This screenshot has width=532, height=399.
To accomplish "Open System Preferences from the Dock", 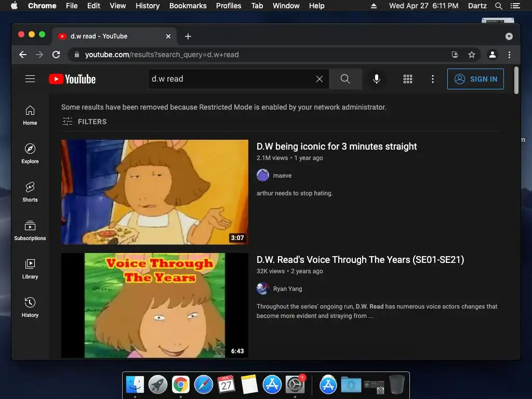I will [x=295, y=385].
